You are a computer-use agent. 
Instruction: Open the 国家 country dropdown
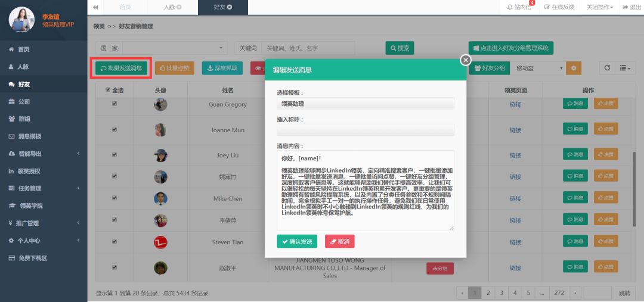(175, 48)
